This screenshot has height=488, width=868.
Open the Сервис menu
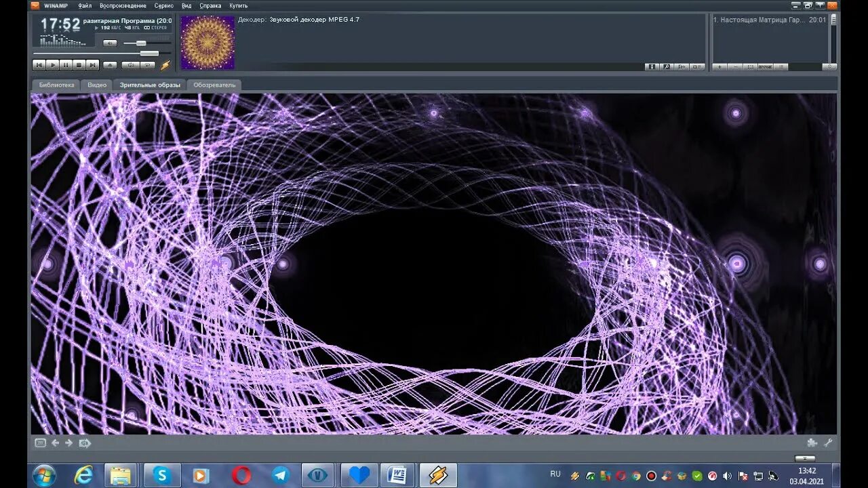[163, 5]
